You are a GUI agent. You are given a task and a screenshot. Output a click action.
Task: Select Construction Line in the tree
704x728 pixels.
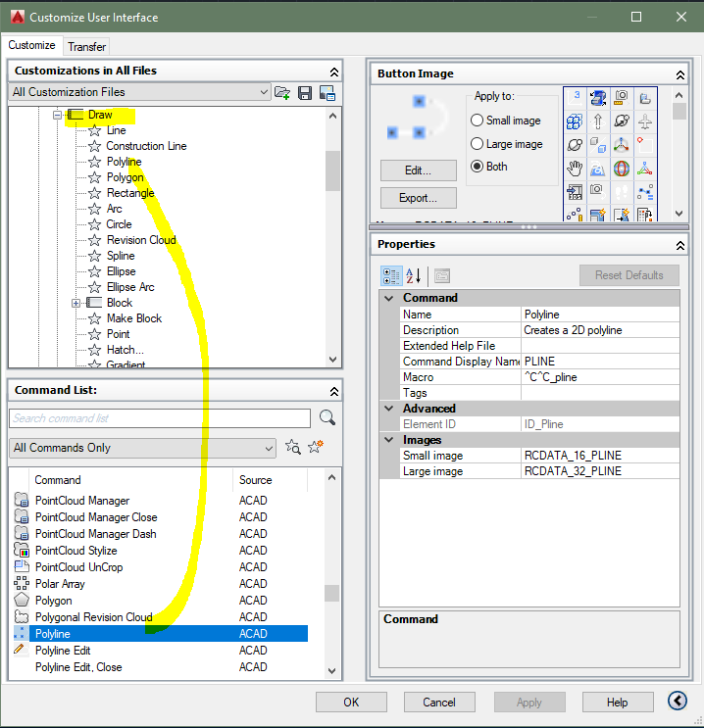tap(146, 146)
